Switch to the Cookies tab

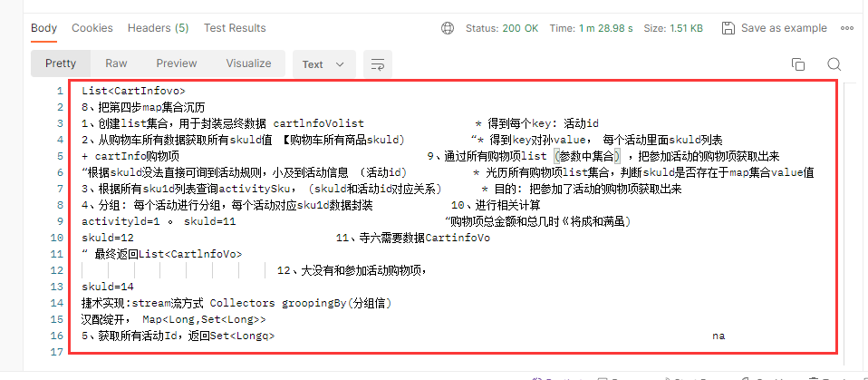point(92,28)
